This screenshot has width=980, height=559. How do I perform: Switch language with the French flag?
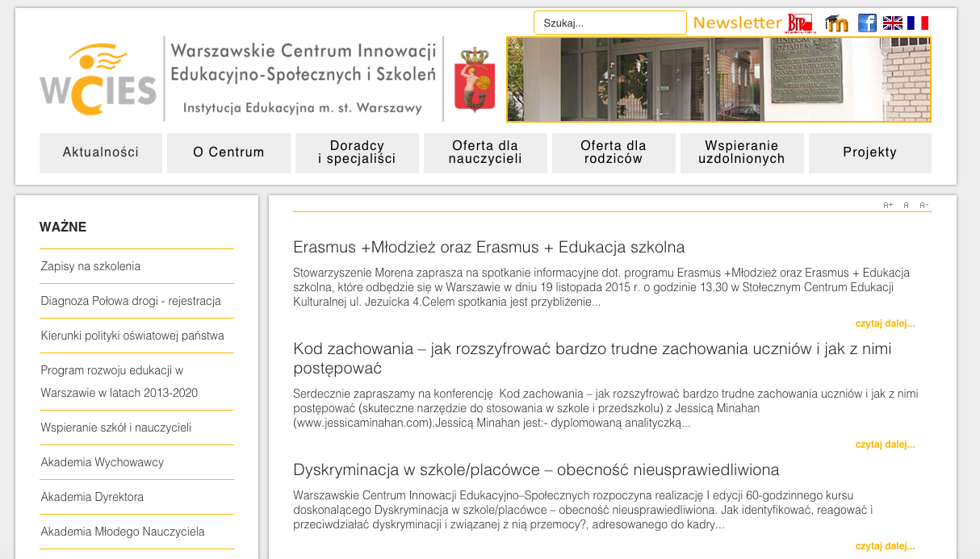tap(917, 23)
